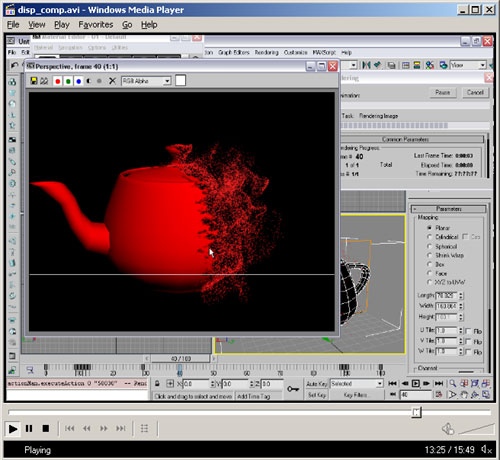
Task: Click the large Set Keys key icon
Action: [293, 389]
